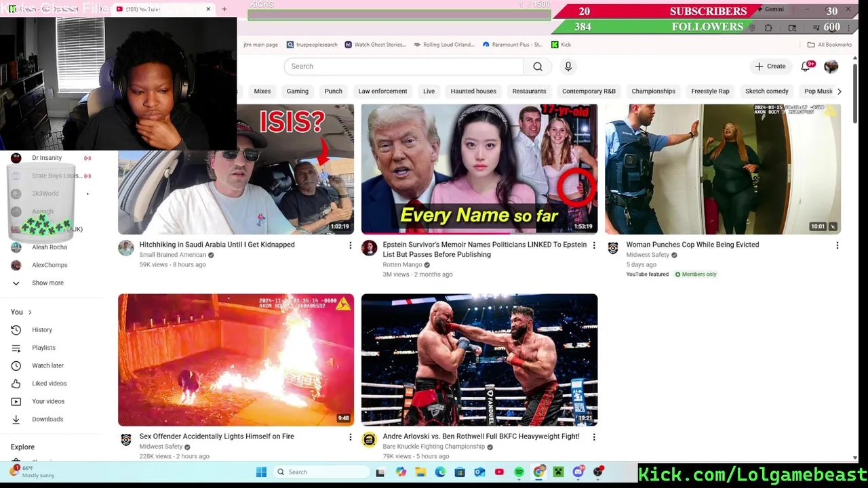Select the Mixes filter chip
The height and width of the screenshot is (488, 868).
point(262,91)
